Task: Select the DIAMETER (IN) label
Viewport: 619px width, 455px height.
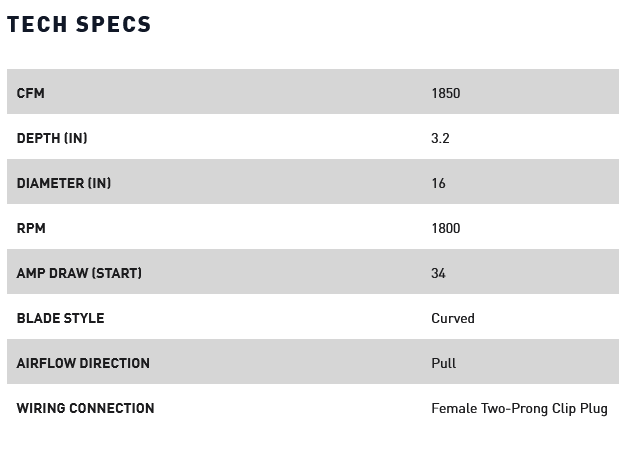Action: coord(64,183)
